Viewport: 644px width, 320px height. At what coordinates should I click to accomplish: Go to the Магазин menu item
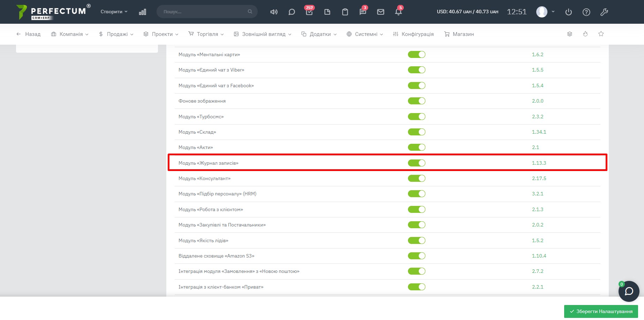click(459, 34)
